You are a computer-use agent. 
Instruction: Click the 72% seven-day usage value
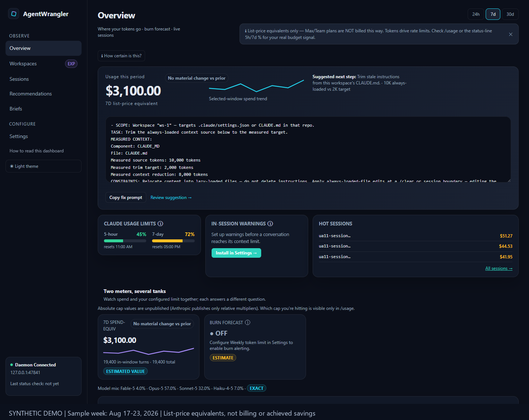coord(190,234)
